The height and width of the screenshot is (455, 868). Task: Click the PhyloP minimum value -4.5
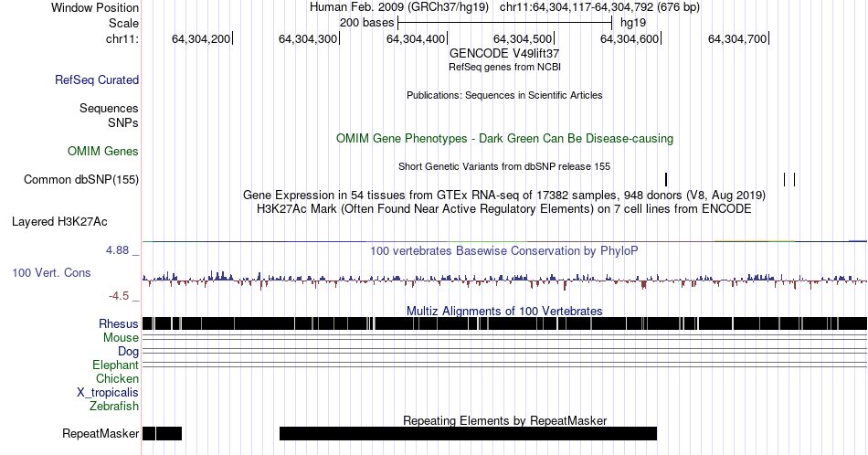click(x=119, y=296)
